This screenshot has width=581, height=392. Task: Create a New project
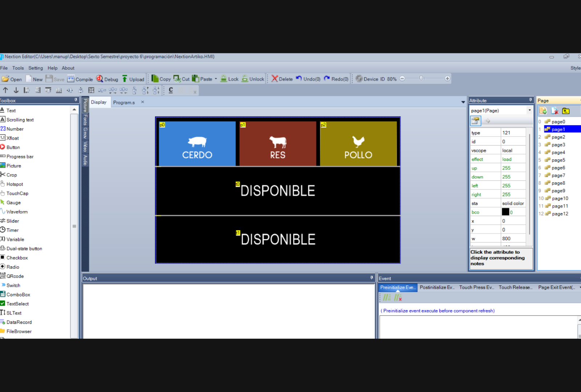tap(34, 79)
